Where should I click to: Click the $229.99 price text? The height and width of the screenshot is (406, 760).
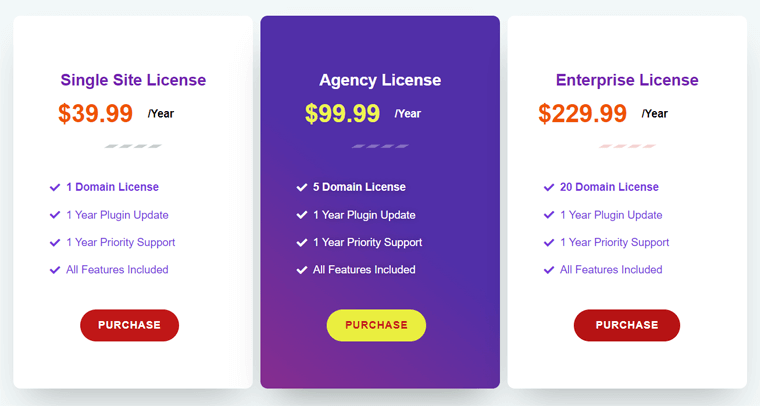click(x=582, y=114)
